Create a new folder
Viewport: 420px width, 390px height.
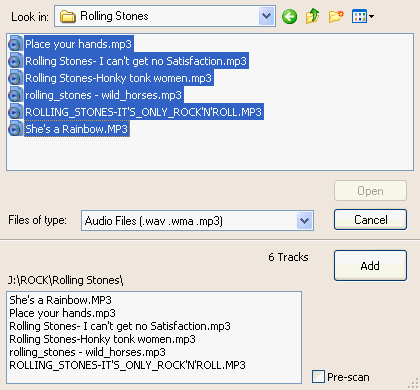[336, 16]
